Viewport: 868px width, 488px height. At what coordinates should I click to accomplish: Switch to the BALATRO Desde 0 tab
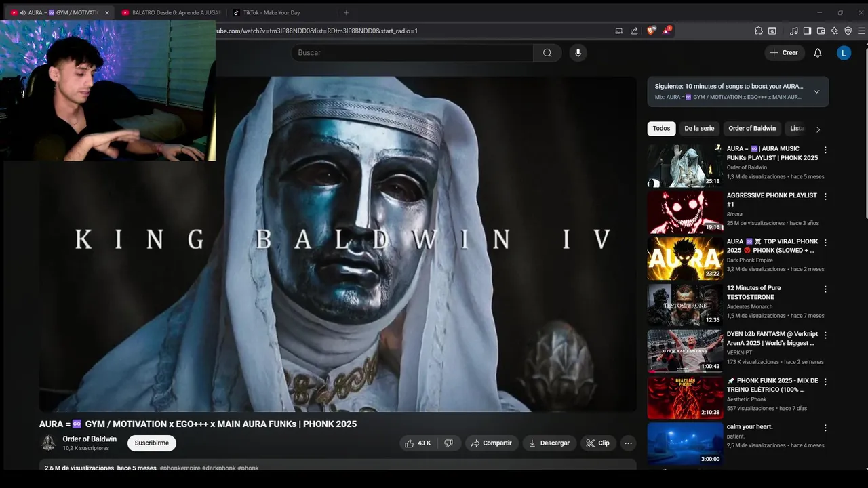point(171,12)
